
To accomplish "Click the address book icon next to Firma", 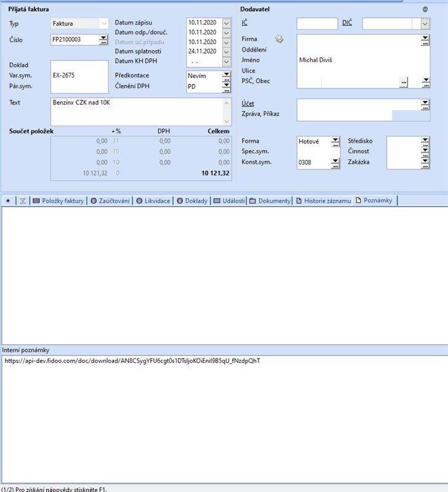I will 279,39.
